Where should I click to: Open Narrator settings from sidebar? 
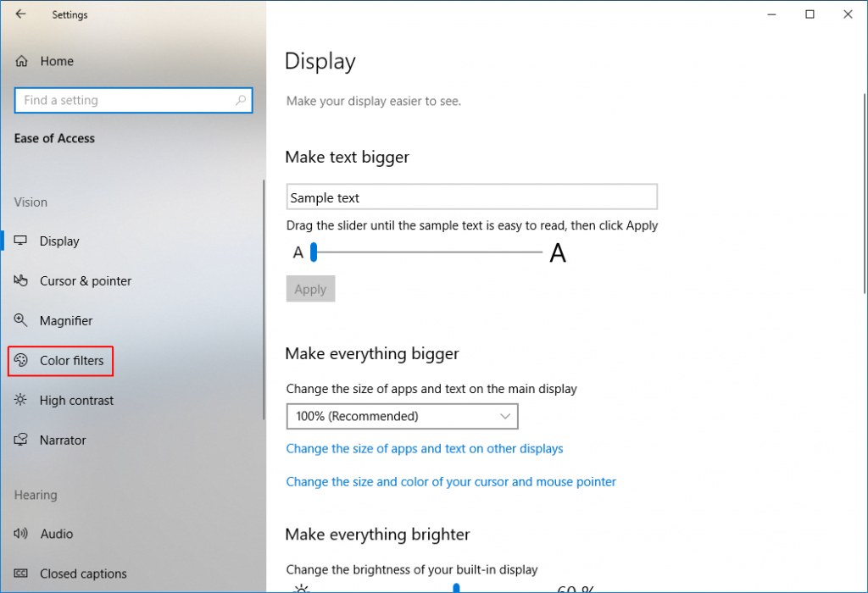click(x=63, y=440)
